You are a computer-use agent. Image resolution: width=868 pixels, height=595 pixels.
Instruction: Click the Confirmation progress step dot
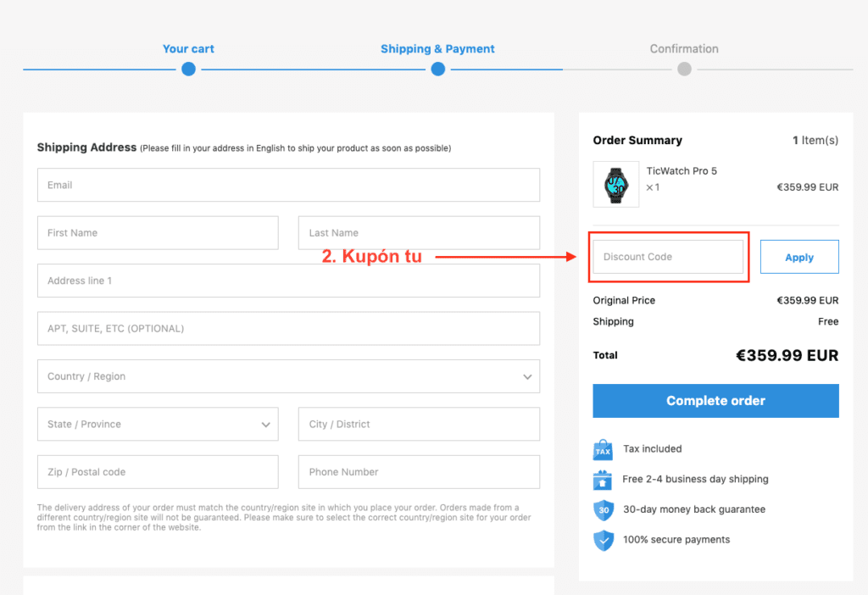click(x=684, y=70)
